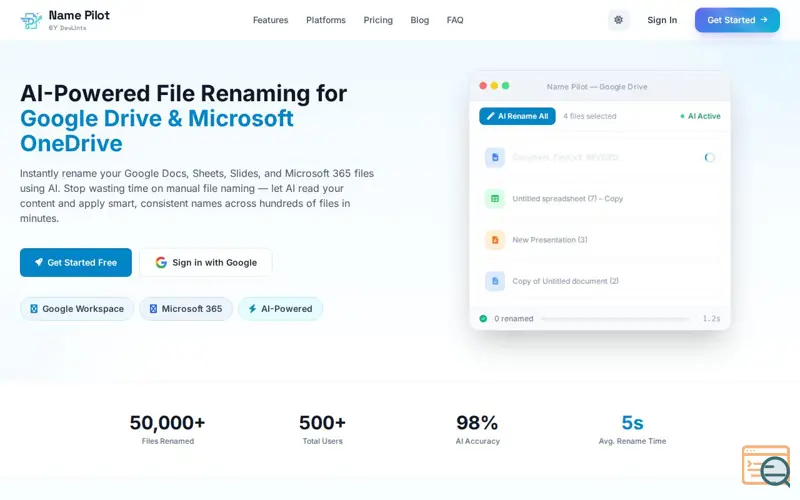Click the AI-Powered badge
Viewport: 800px width, 500px height.
(x=280, y=309)
